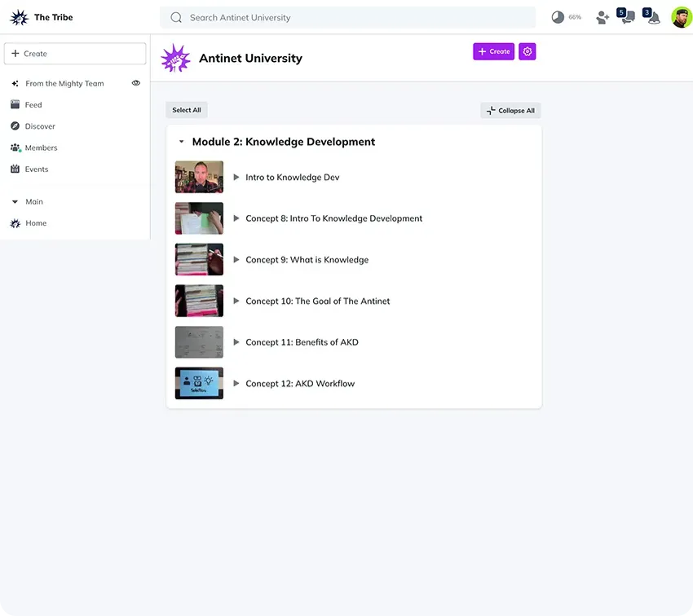Viewport: 693px width, 616px height.
Task: Expand Concept 9: What is Knowledge arrow
Action: point(236,260)
